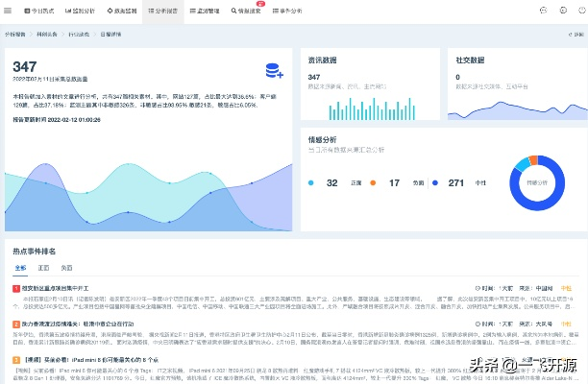Open the 事件分析 nav item

point(287,11)
